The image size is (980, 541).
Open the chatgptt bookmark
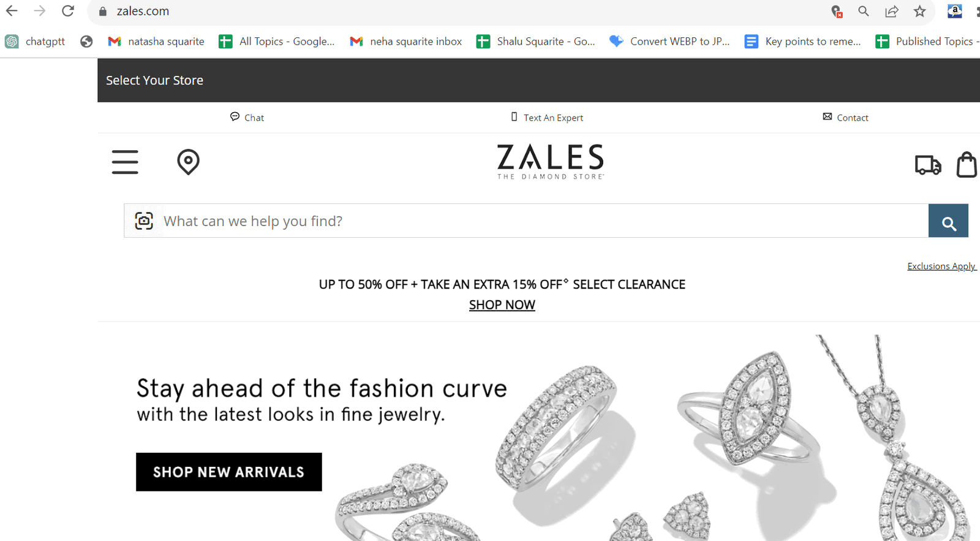pos(36,41)
